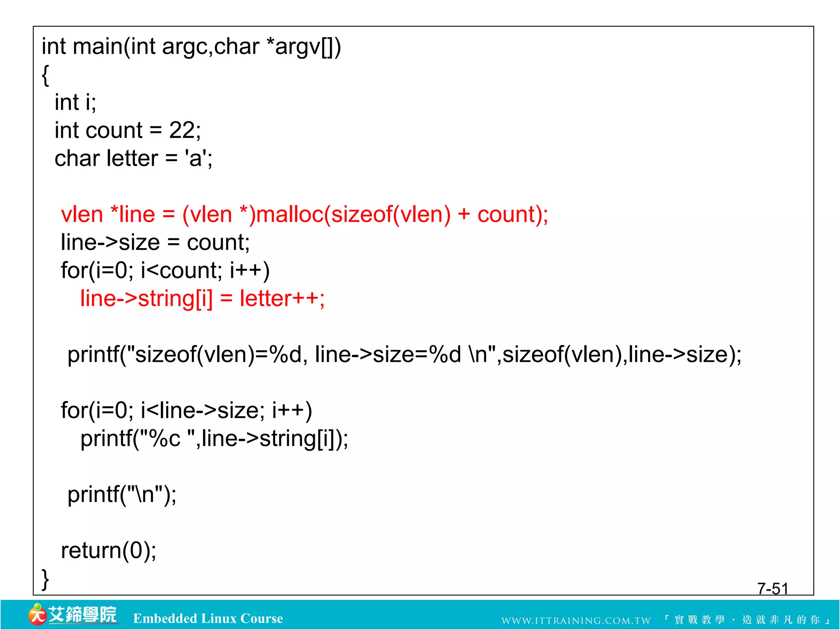840x630 pixels.
Task: Click the Chinese slogan text in footer
Action: click(746, 620)
